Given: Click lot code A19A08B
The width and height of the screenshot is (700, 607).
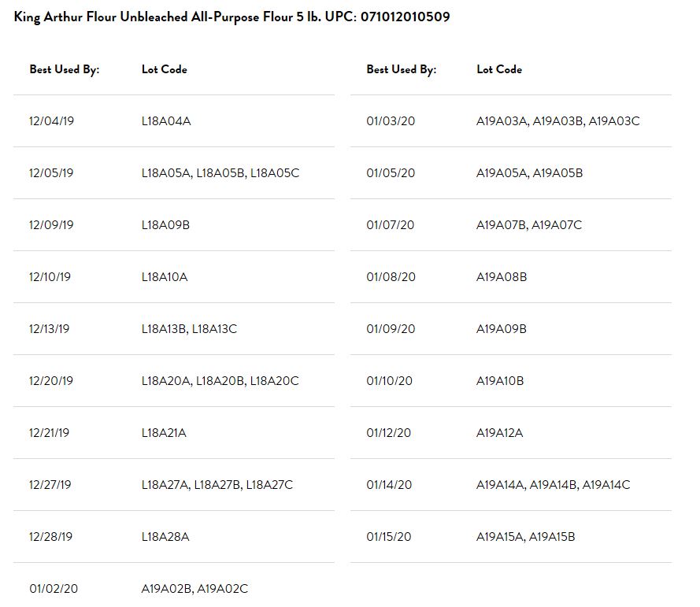Looking at the screenshot, I should tap(502, 277).
